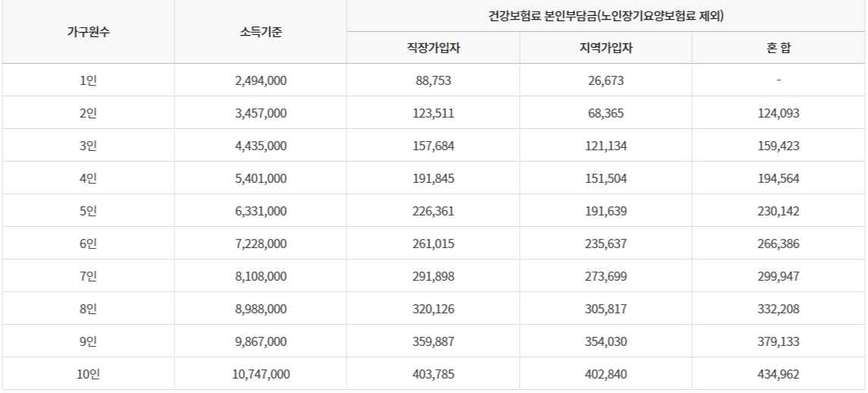Select income value 6,331,000
The width and height of the screenshot is (868, 393).
pyautogui.click(x=261, y=212)
